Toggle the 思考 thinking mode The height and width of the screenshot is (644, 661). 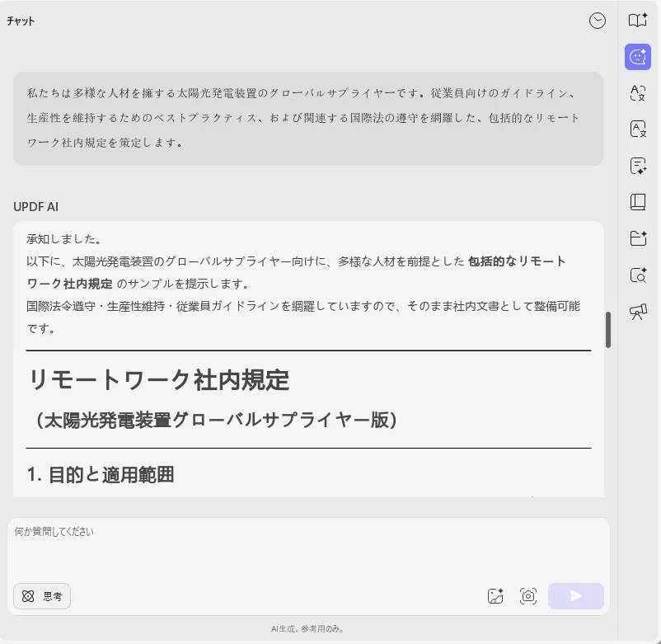click(x=41, y=595)
